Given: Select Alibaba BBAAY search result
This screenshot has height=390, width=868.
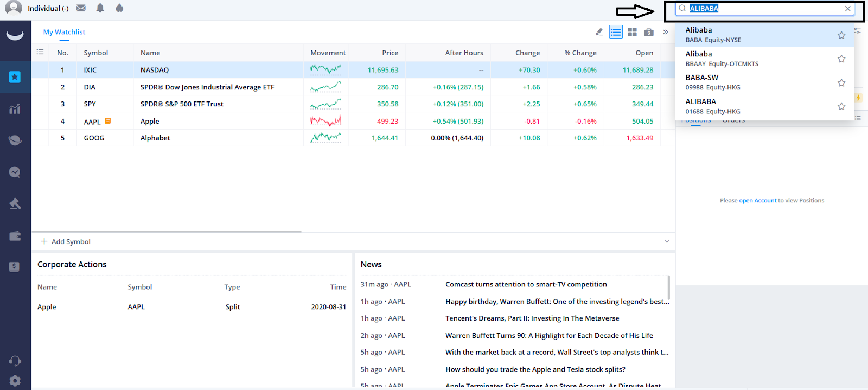Looking at the screenshot, I should tap(765, 59).
